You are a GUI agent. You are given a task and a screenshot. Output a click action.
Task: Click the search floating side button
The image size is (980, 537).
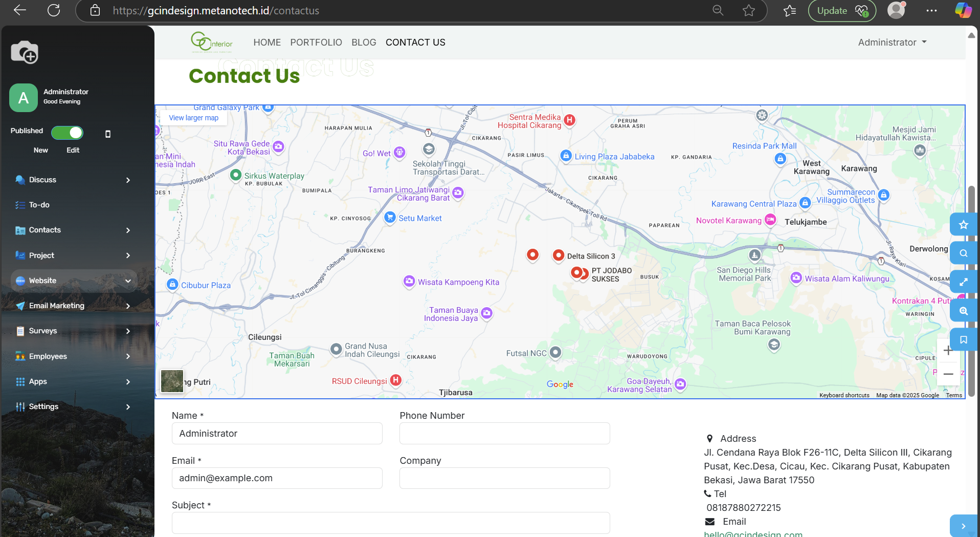coord(964,253)
